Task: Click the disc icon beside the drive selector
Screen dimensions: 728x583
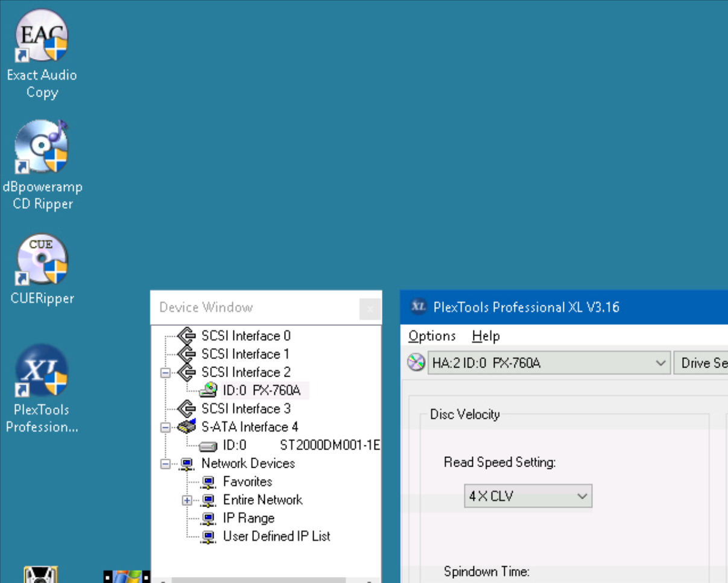Action: click(x=416, y=362)
